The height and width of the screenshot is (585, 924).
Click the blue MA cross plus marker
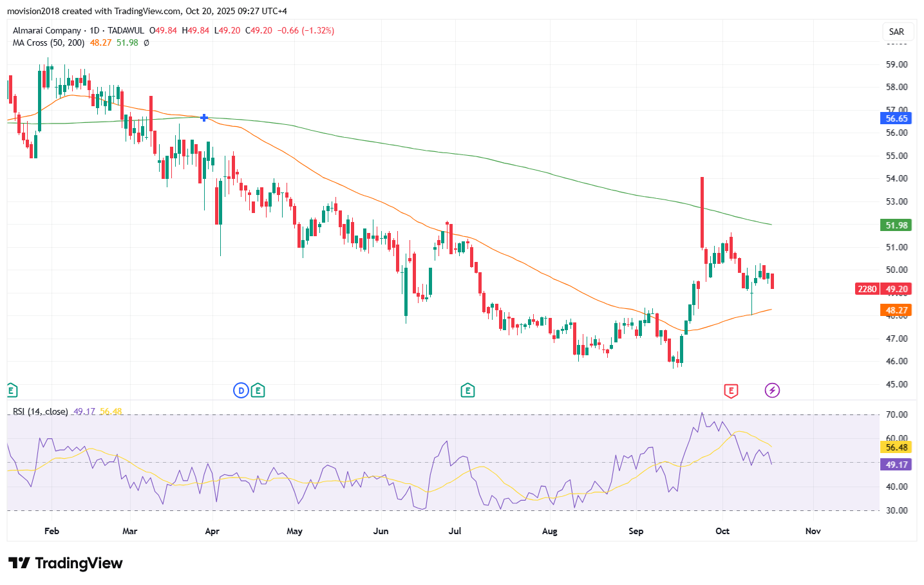pos(204,118)
